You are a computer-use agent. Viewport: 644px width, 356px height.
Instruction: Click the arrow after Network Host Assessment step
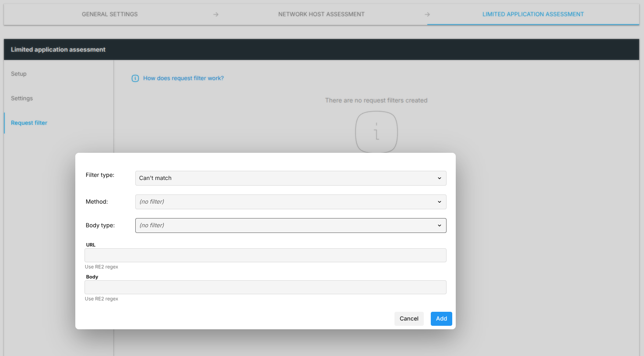click(x=427, y=14)
